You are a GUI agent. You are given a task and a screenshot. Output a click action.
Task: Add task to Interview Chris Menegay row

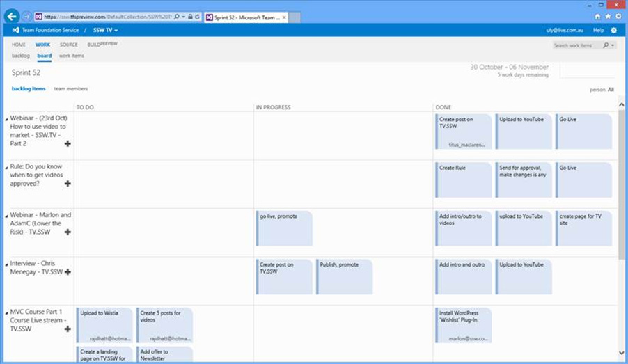pyautogui.click(x=68, y=272)
